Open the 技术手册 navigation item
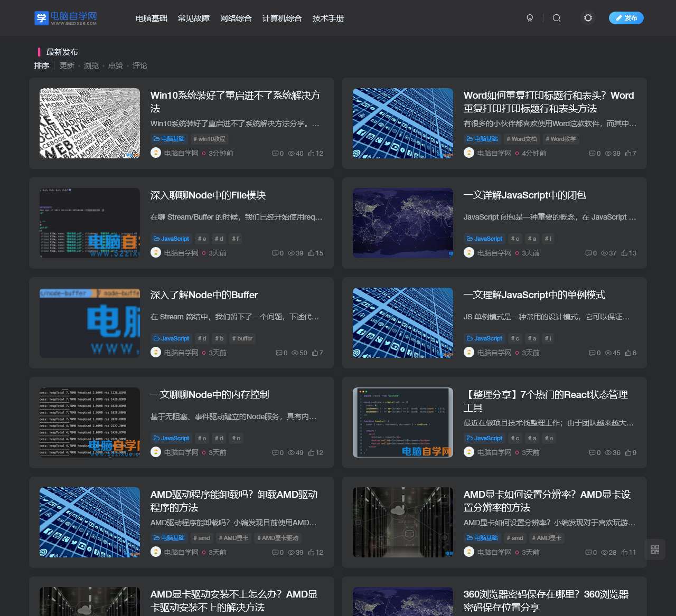This screenshot has width=676, height=616. tap(328, 18)
